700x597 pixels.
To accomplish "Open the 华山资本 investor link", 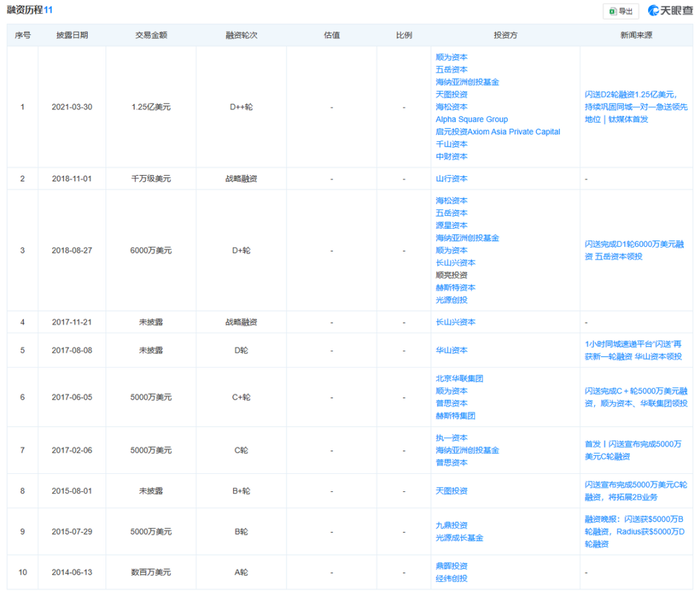I will [x=451, y=350].
